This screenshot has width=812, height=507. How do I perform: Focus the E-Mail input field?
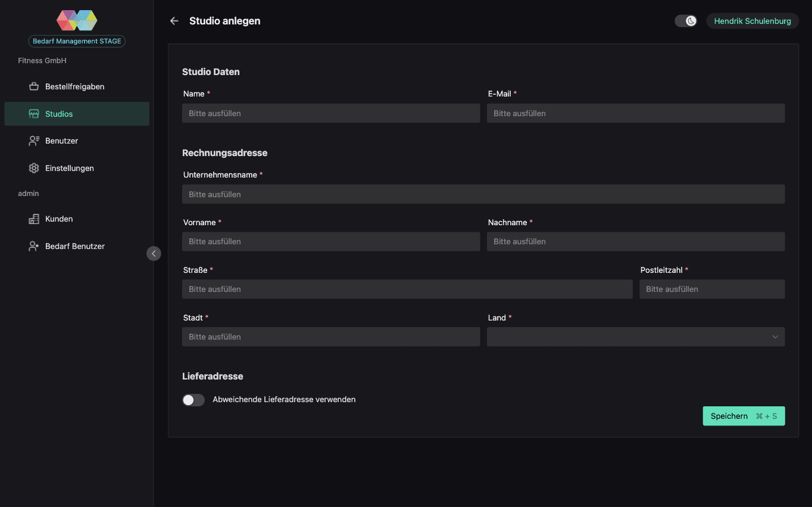click(x=636, y=113)
